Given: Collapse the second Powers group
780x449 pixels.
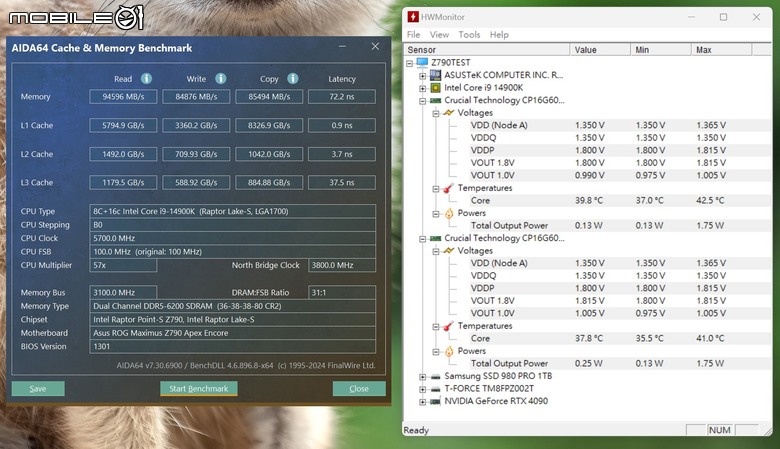Looking at the screenshot, I should tap(436, 352).
